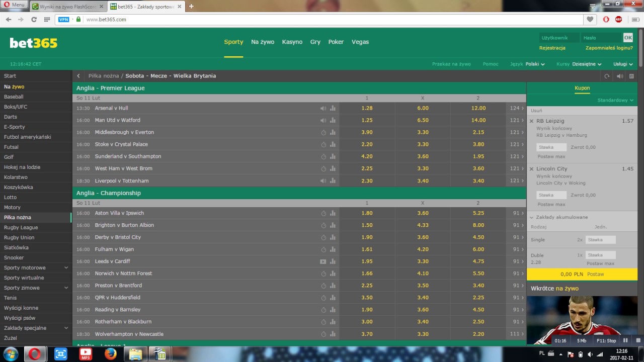Stop the screen recording with square button
Viewport: 644px width, 362px height.
tap(638, 340)
